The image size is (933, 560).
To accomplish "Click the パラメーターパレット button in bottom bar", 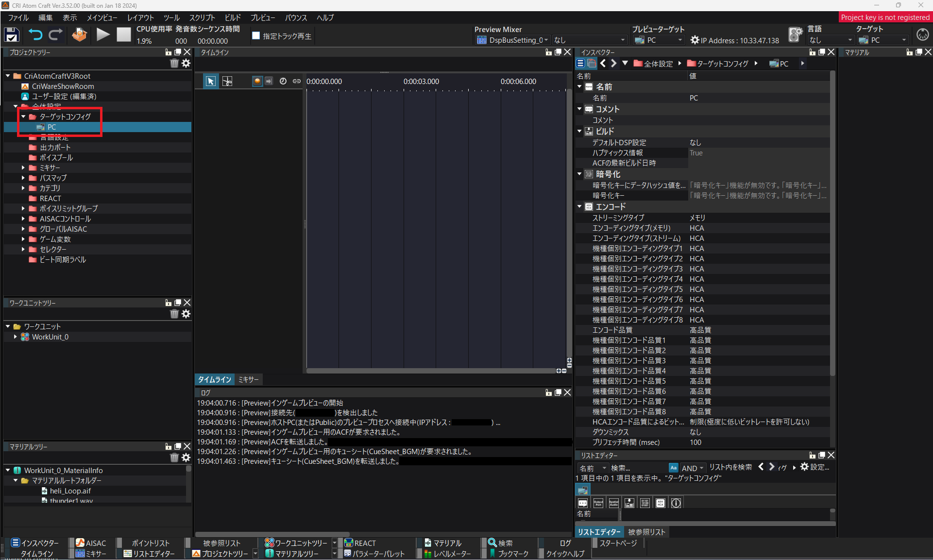I will coord(374,554).
